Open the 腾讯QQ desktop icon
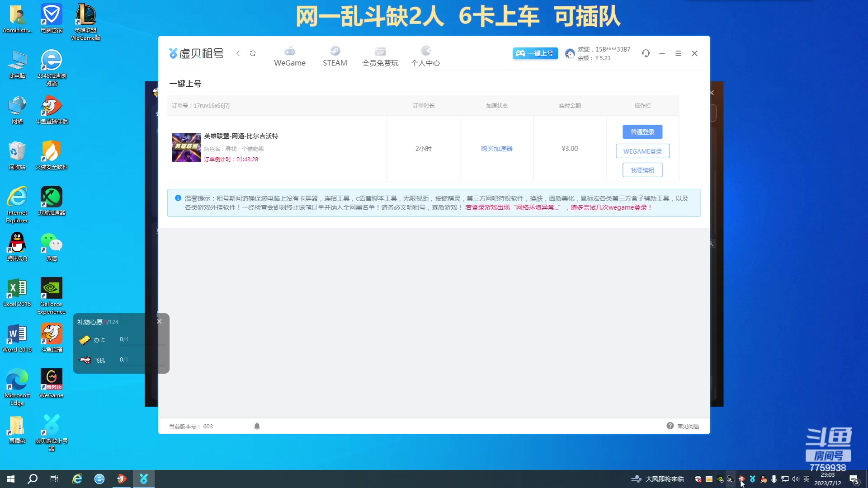Image resolution: width=868 pixels, height=488 pixels. pos(17,247)
